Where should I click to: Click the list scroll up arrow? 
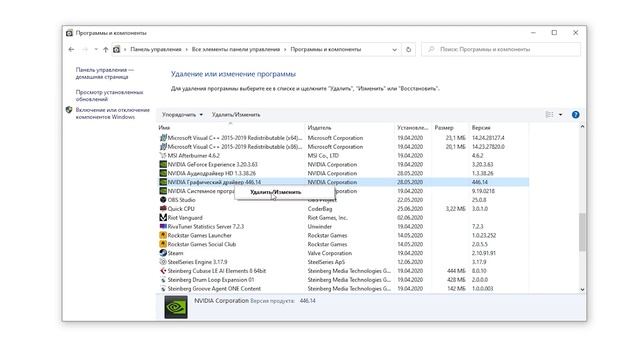582,127
